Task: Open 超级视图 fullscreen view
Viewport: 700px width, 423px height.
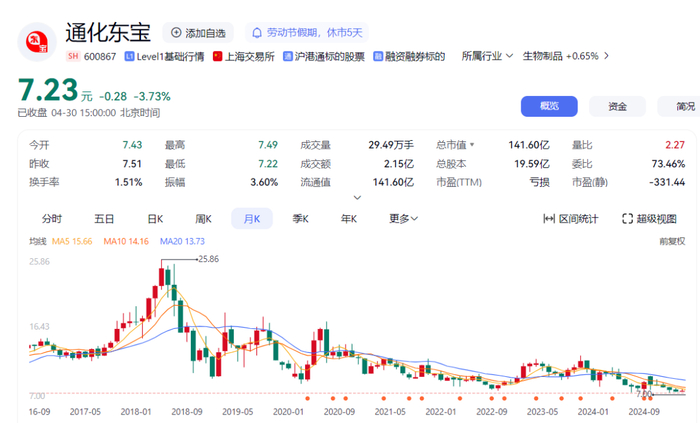Action: pyautogui.click(x=649, y=219)
